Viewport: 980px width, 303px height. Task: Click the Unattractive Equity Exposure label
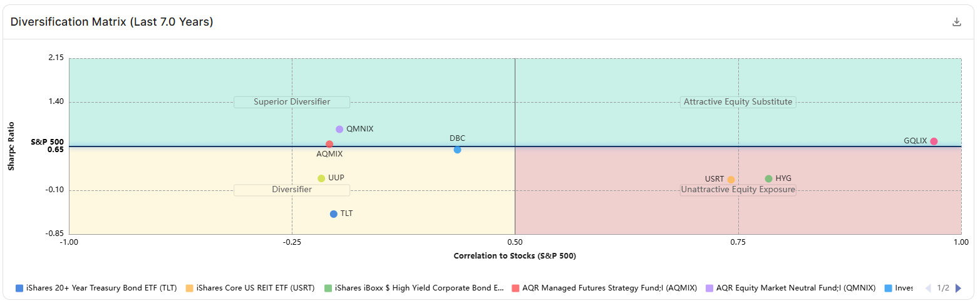click(x=738, y=190)
